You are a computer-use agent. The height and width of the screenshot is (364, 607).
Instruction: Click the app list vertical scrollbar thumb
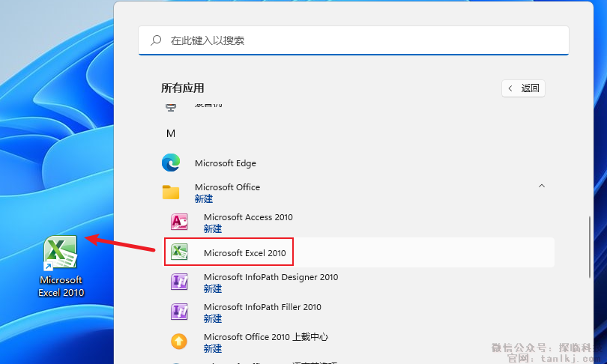coord(590,247)
